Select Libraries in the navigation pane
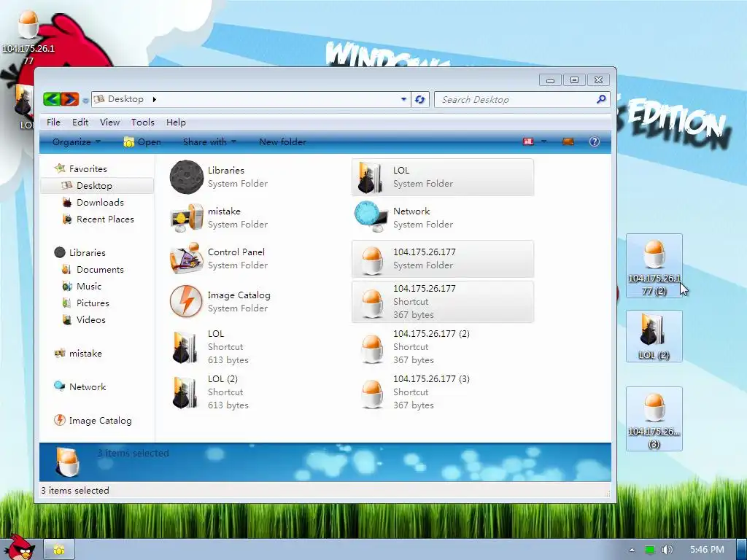The width and height of the screenshot is (747, 560). [80, 252]
